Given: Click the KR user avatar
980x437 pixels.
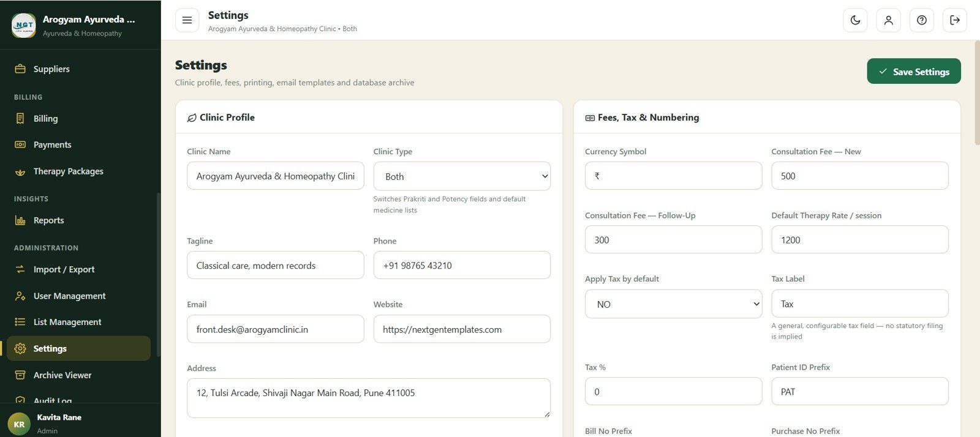Looking at the screenshot, I should coord(19,424).
